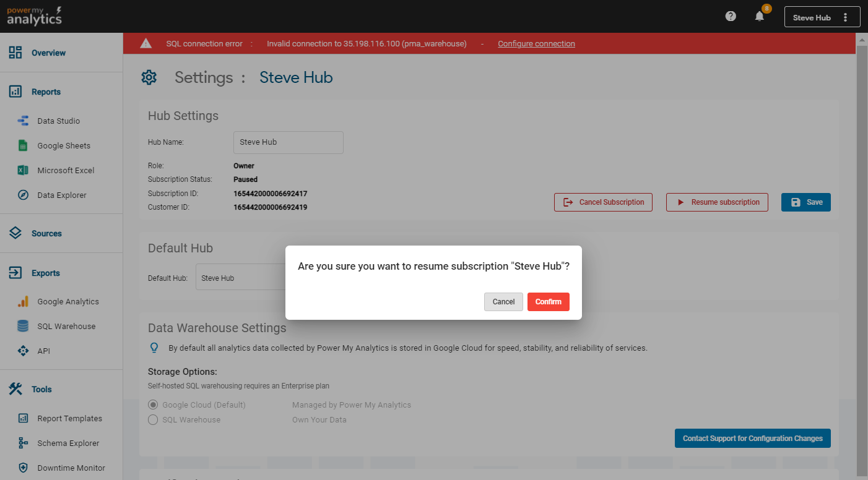
Task: Open the notifications bell icon
Action: point(760,17)
